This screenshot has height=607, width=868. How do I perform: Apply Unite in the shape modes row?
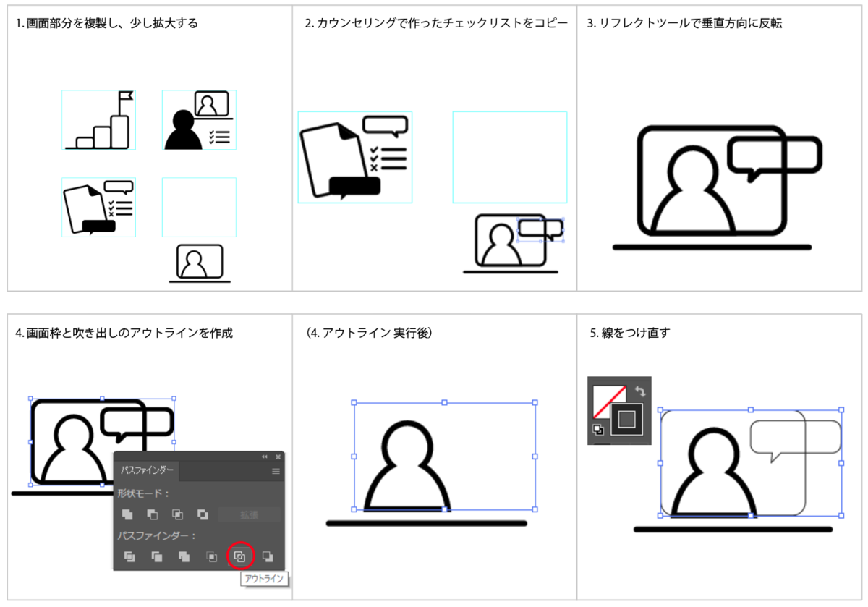(128, 515)
